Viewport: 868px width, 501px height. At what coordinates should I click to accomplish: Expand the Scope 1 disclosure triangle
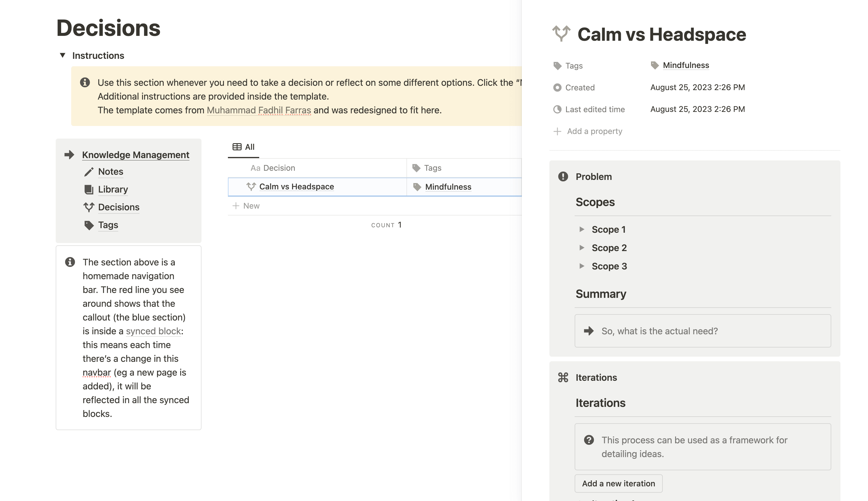pyautogui.click(x=581, y=229)
